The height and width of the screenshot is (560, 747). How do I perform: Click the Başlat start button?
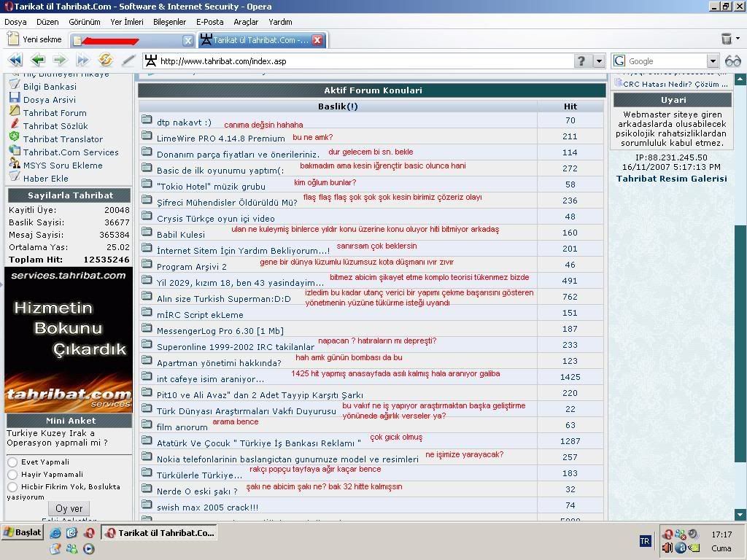23,532
